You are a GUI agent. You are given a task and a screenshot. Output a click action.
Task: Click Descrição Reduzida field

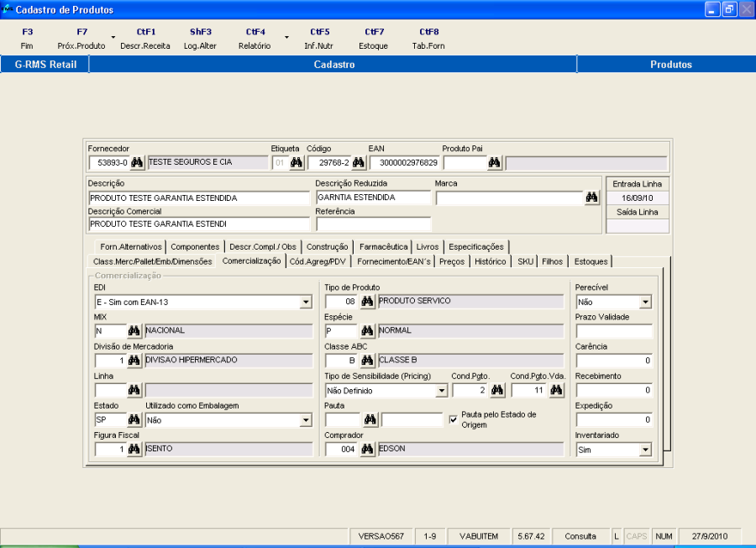[x=373, y=198]
